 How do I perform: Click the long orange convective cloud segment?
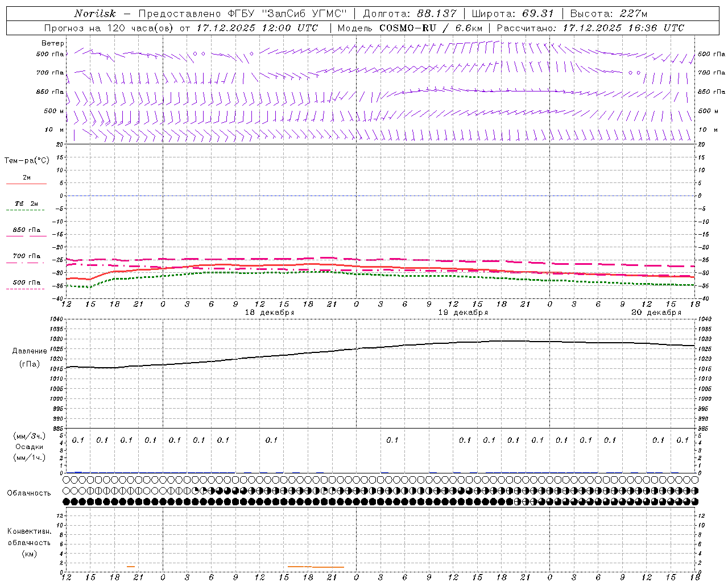pos(316,567)
